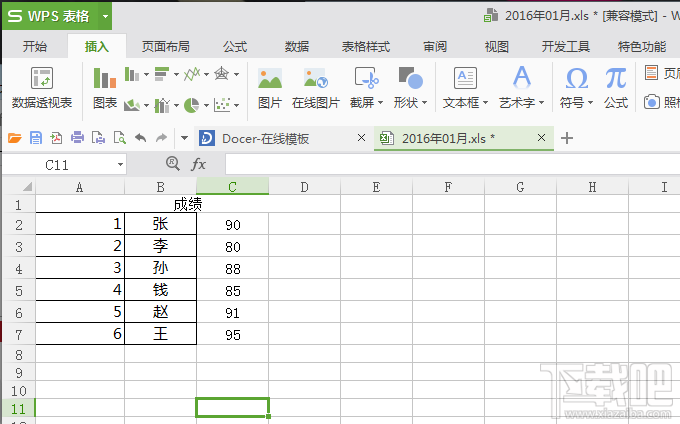Click the line chart type icon
Viewport: 680px width, 424px height.
192,74
